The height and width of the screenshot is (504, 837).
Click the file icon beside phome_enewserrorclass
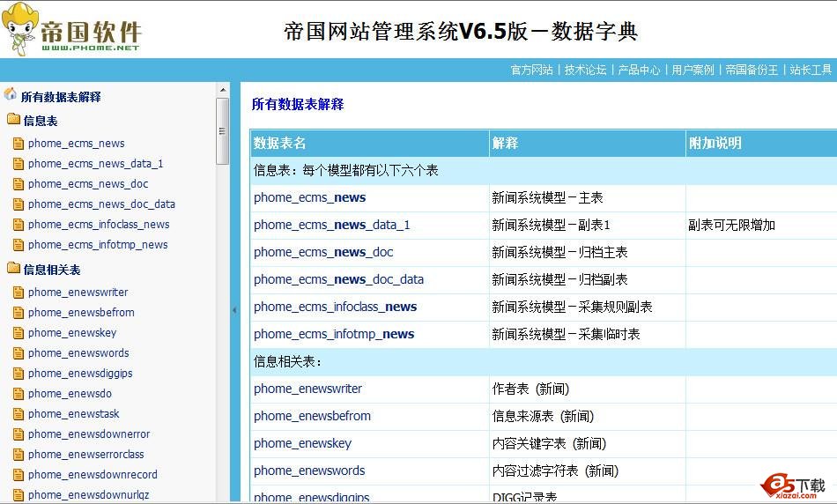19,455
